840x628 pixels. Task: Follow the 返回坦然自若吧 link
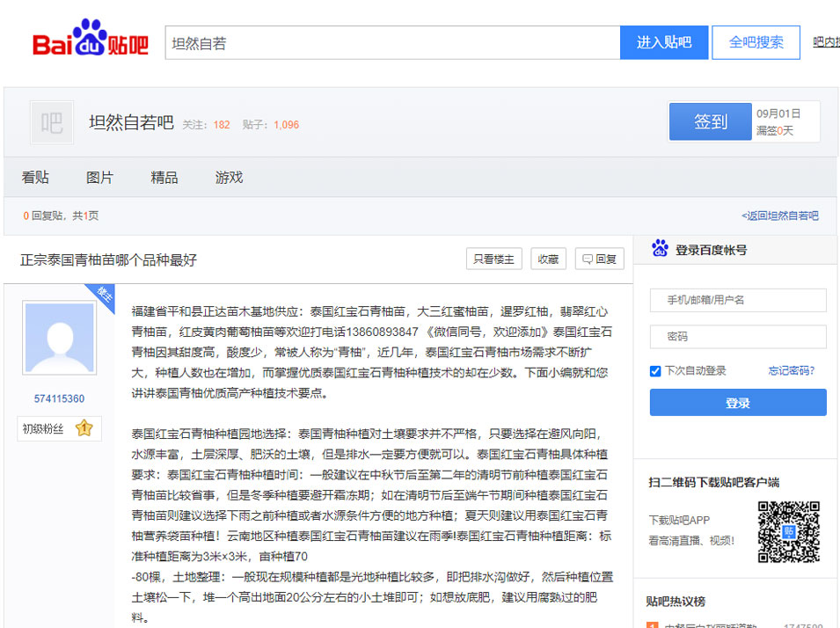click(780, 215)
